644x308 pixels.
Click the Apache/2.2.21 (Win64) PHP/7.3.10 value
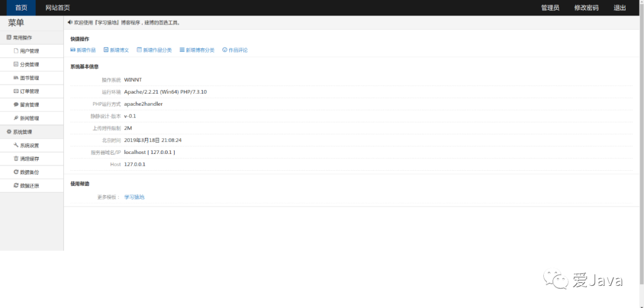click(166, 92)
